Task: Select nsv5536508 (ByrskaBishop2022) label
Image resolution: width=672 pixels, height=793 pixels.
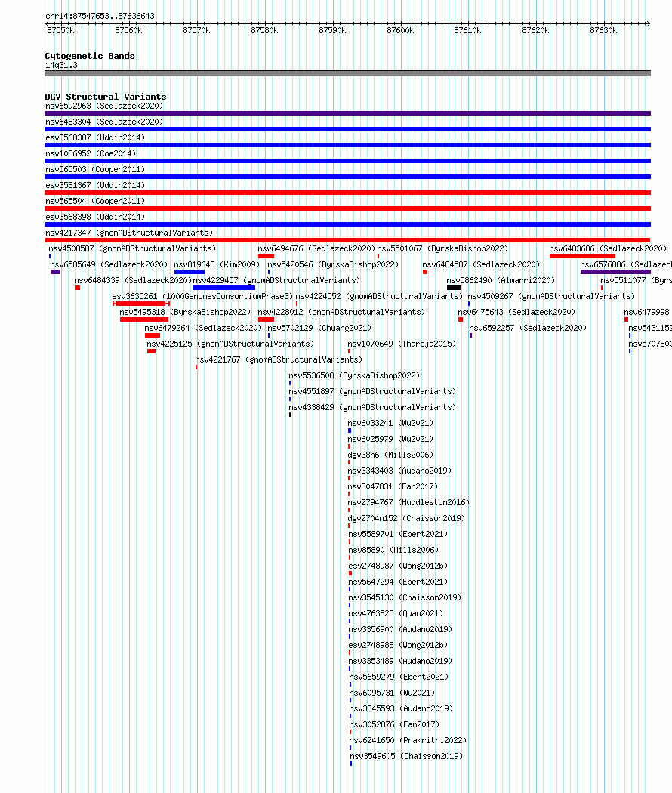Action: [x=354, y=376]
